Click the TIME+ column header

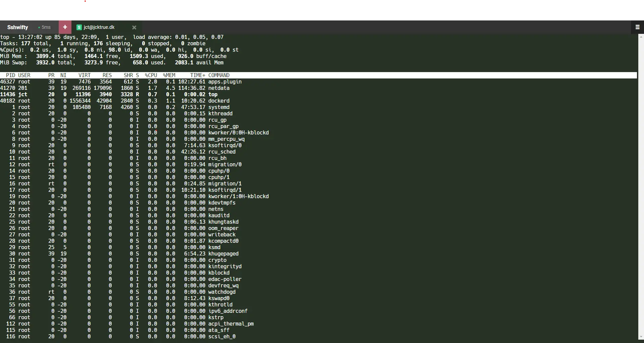pos(198,75)
